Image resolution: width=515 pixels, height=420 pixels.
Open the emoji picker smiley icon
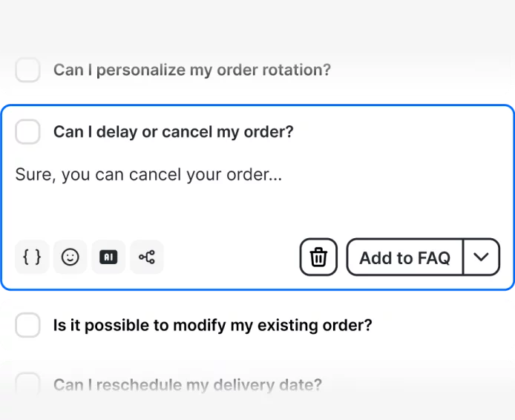(70, 257)
